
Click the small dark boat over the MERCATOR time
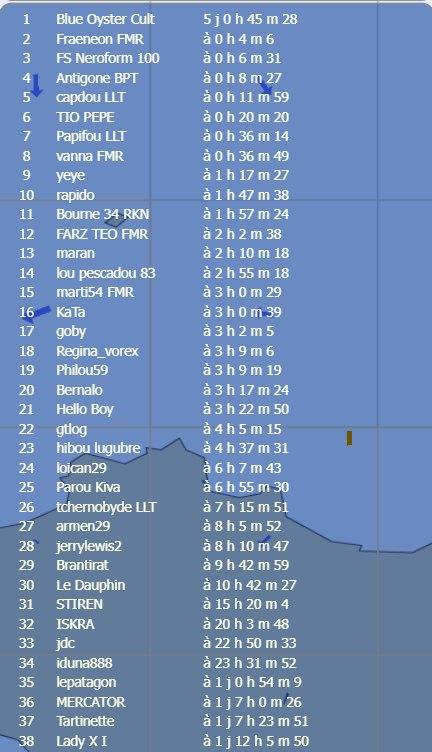(x=286, y=698)
